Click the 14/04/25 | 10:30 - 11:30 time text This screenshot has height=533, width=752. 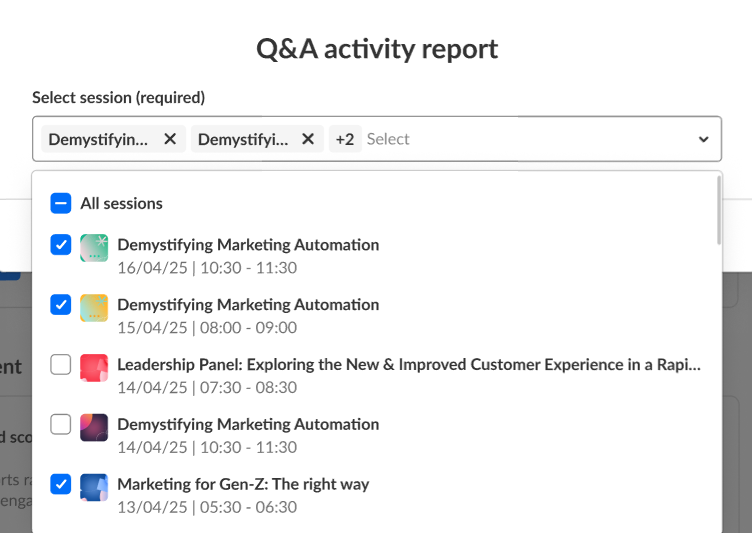pos(207,447)
